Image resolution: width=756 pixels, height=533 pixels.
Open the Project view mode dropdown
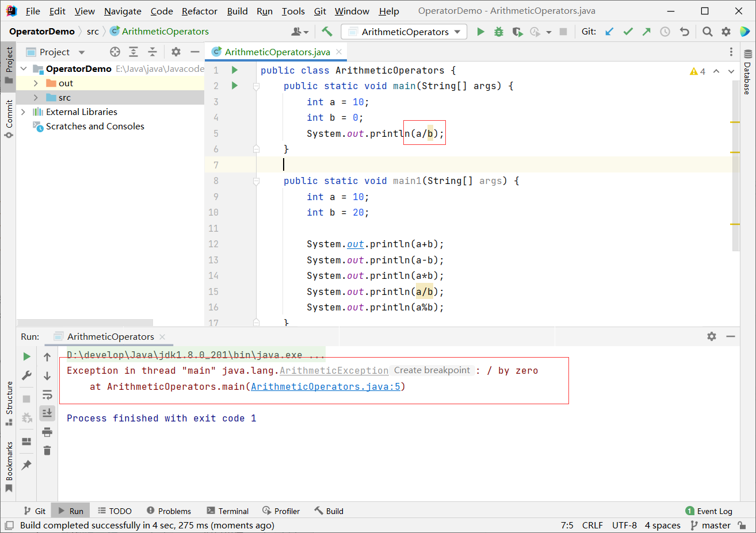pos(82,52)
